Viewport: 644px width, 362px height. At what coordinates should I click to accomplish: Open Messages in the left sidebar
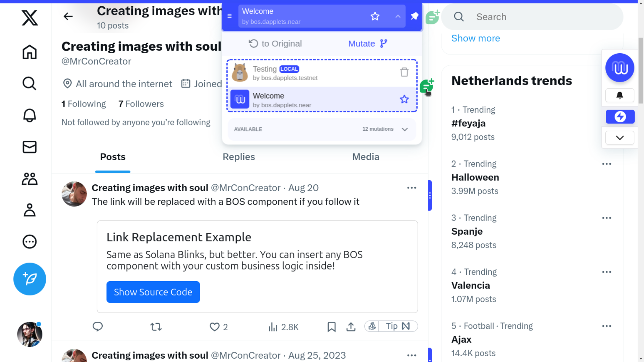pyautogui.click(x=30, y=147)
